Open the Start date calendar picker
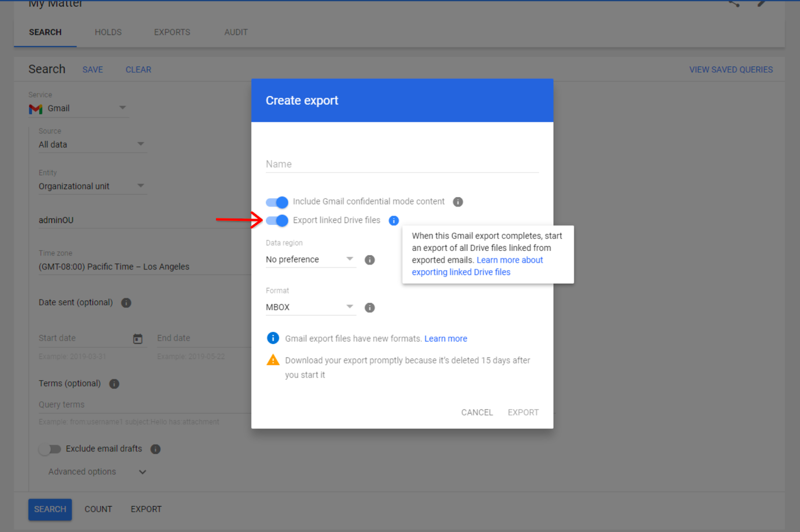Viewport: 800px width, 532px height. [x=137, y=339]
